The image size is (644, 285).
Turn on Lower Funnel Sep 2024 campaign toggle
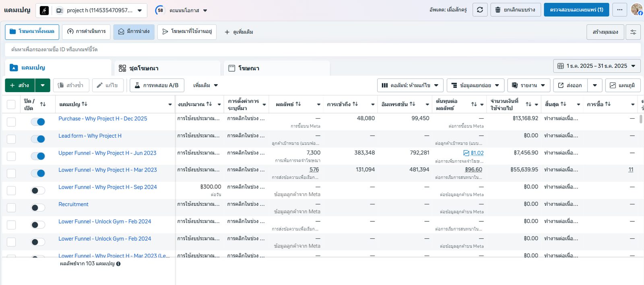(38, 190)
